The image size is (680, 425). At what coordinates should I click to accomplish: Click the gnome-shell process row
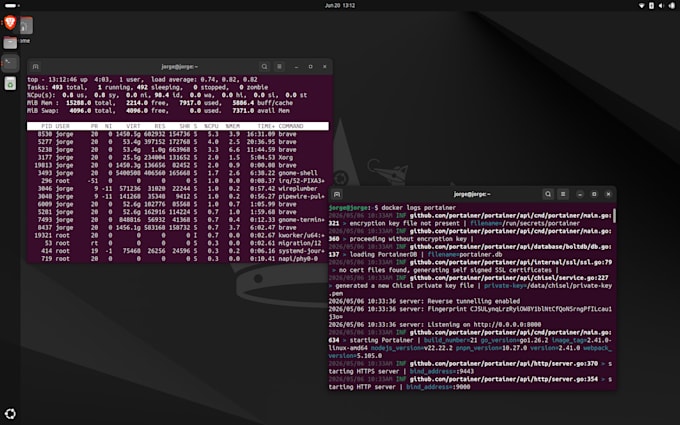(x=178, y=173)
